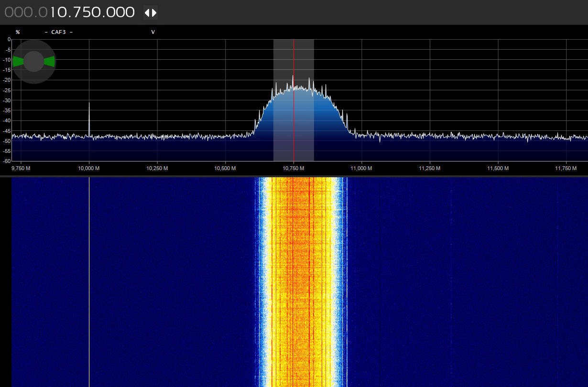Click the gray center of the circular overlay control
The width and height of the screenshot is (588, 387).
tap(34, 62)
